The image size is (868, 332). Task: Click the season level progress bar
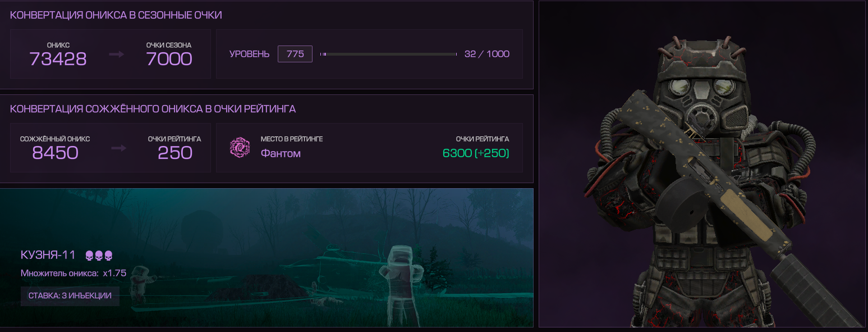pyautogui.click(x=388, y=54)
